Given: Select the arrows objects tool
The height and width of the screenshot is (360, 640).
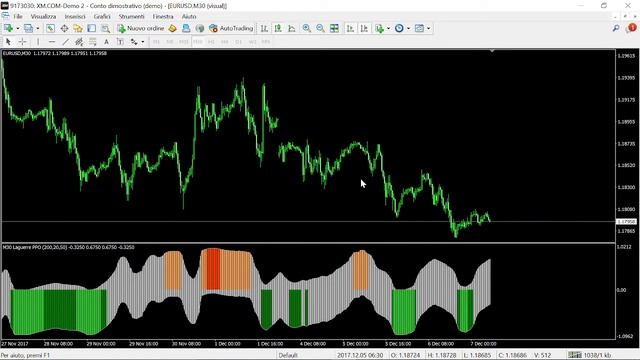Looking at the screenshot, I should 134,42.
